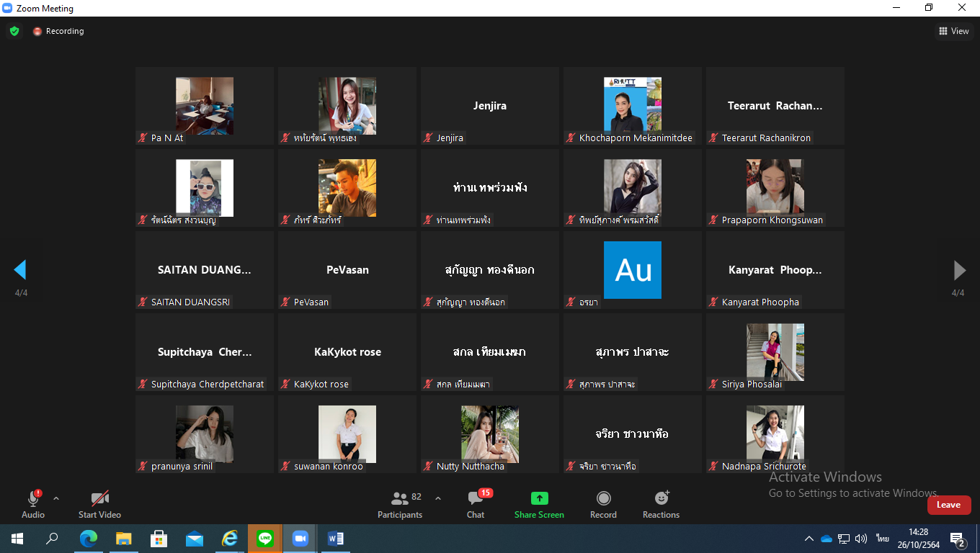980x553 pixels.
Task: Switch the ไทย input language indicator
Action: tap(882, 539)
